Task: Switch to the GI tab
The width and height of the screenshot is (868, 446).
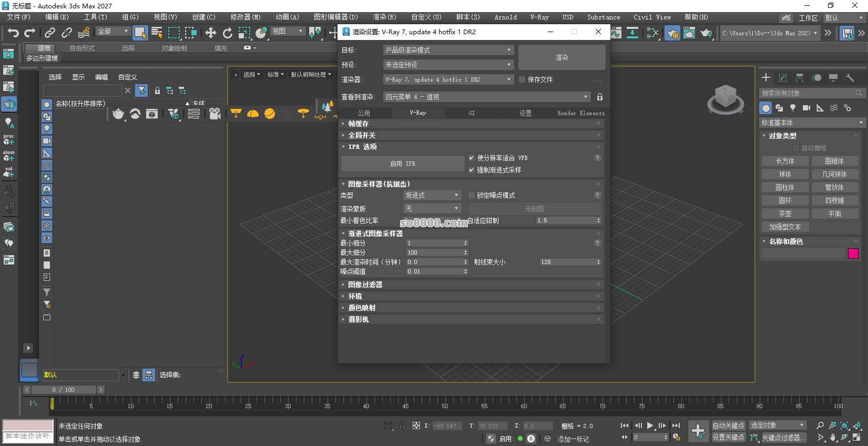Action: coord(472,113)
